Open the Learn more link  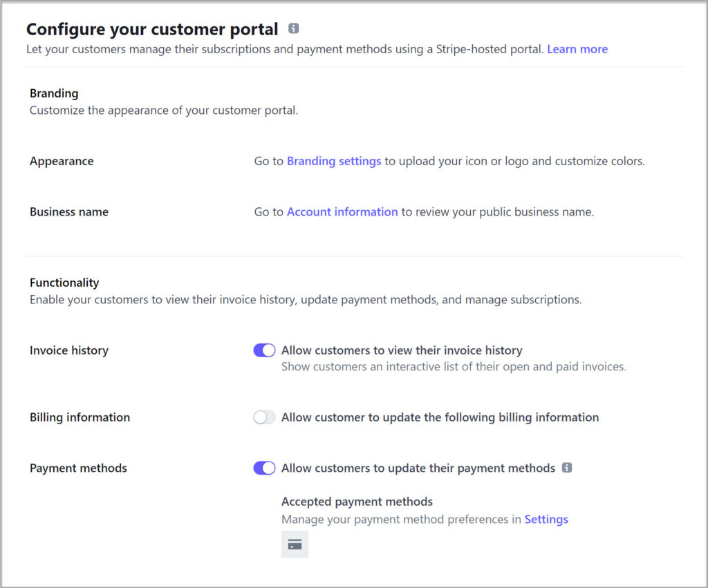pos(577,49)
